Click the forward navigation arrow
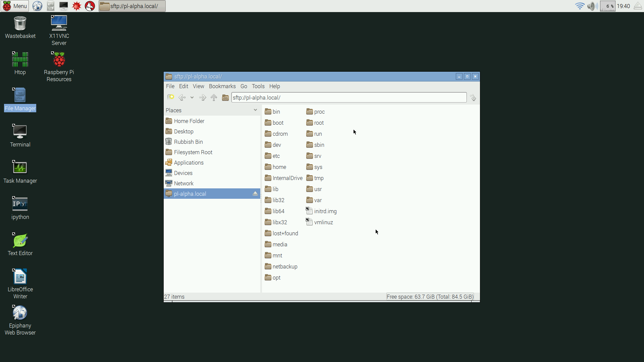The width and height of the screenshot is (644, 362). (x=202, y=98)
